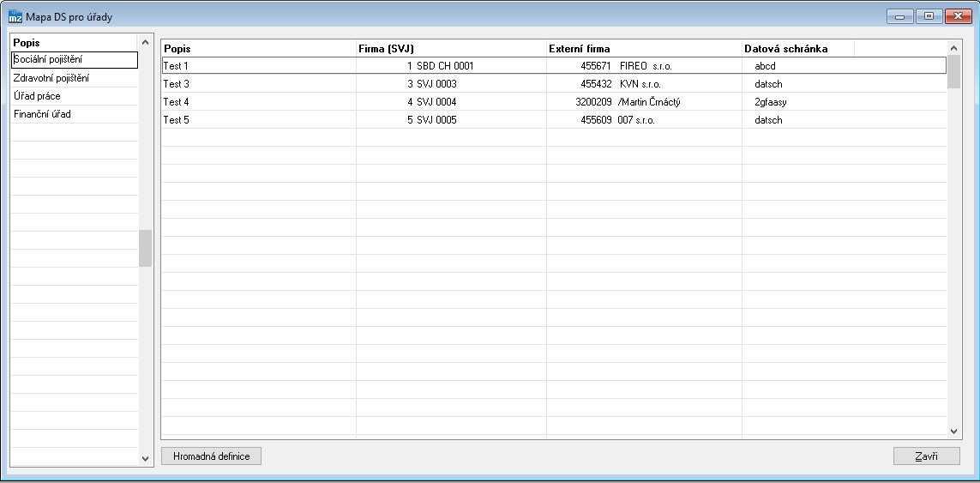Choose Úřad práce in the left list
980x483 pixels.
click(x=75, y=96)
